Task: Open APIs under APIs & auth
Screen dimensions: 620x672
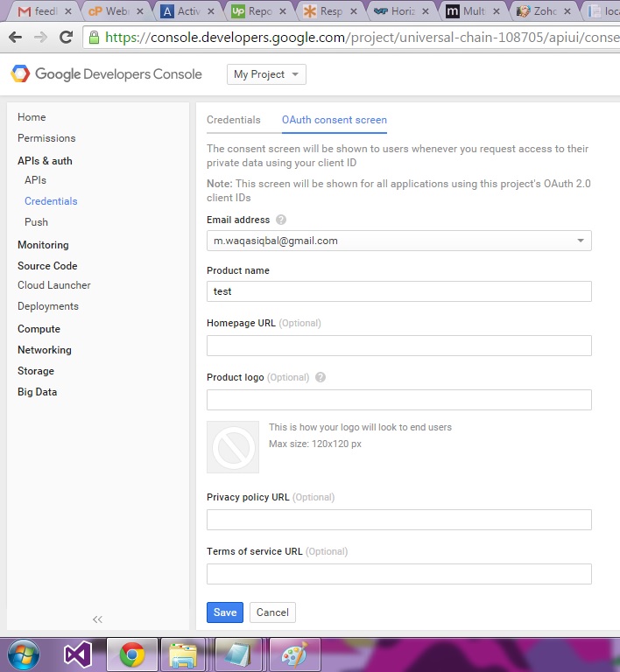Action: (36, 180)
